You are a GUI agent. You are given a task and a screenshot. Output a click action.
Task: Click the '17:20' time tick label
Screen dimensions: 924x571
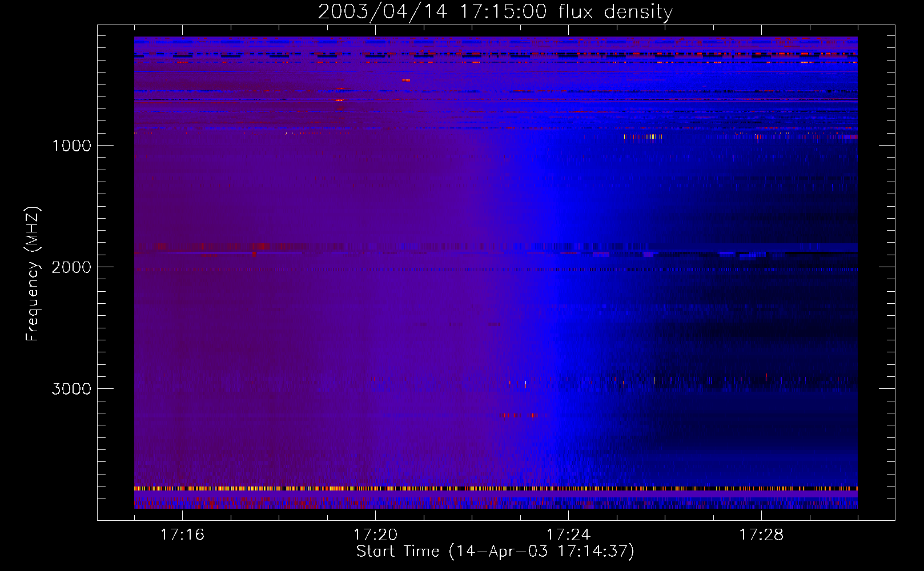[x=375, y=534]
